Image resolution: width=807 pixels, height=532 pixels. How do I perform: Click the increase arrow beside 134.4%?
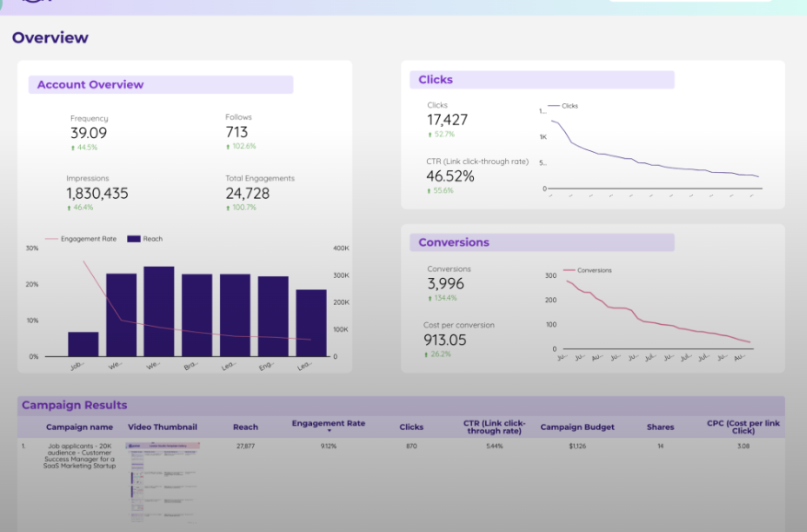click(429, 298)
